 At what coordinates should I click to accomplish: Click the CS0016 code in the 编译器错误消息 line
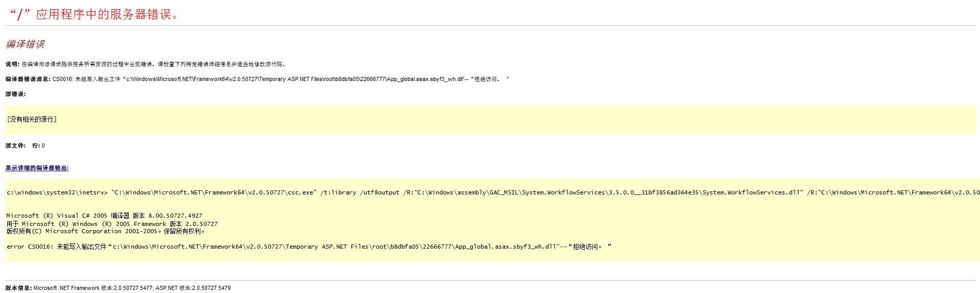62,79
